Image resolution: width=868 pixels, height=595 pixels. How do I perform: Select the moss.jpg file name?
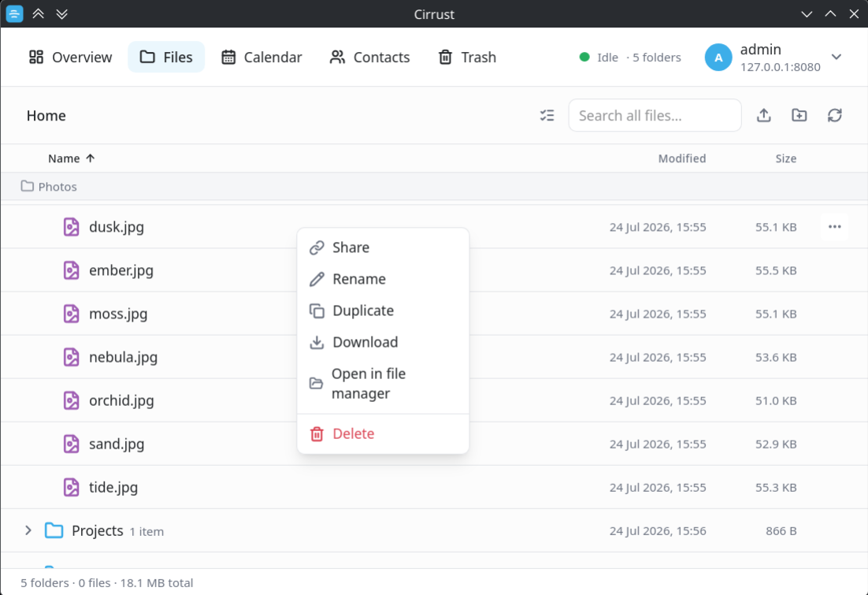(x=118, y=314)
